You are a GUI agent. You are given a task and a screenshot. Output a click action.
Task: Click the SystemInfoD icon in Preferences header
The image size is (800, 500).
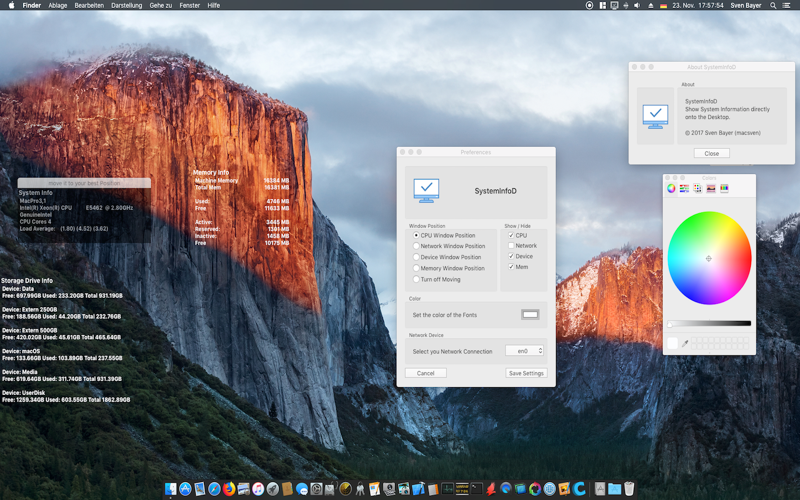tap(426, 191)
